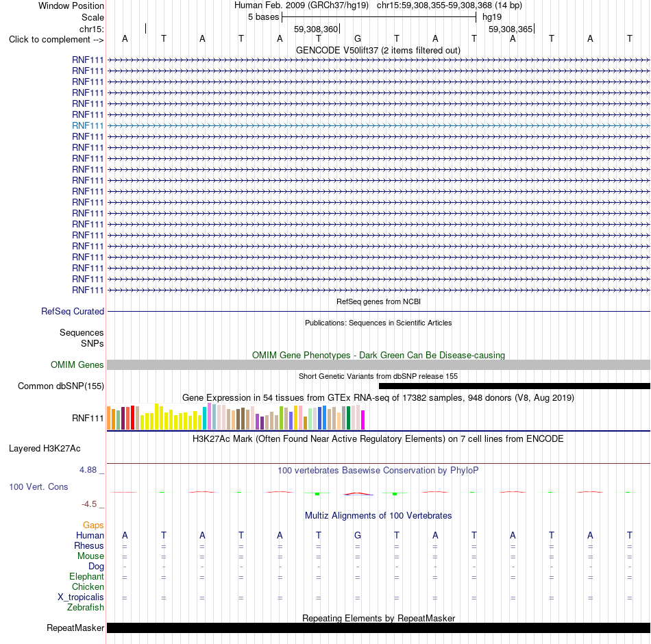Select the X_tropicalis alignment row label
The image size is (651, 644).
click(81, 597)
